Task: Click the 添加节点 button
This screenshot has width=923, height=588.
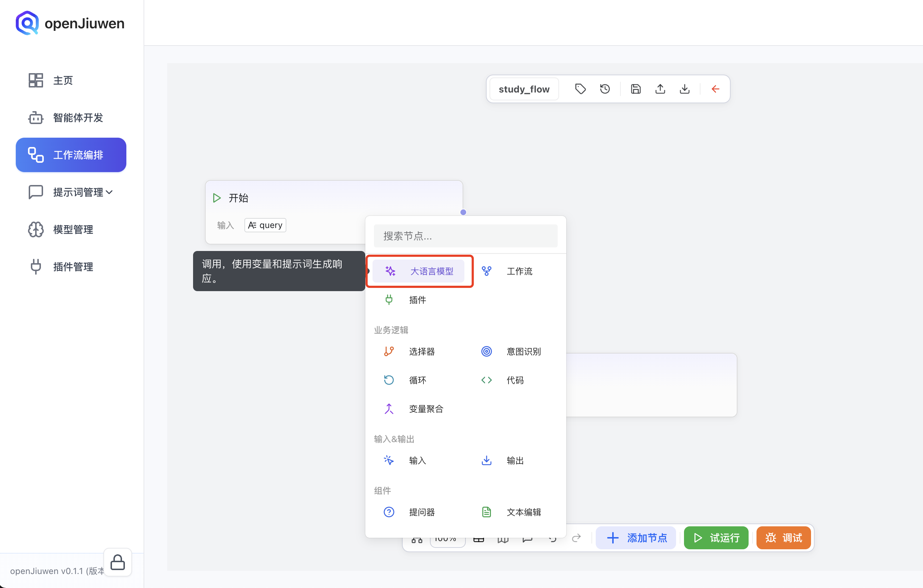Action: (636, 538)
